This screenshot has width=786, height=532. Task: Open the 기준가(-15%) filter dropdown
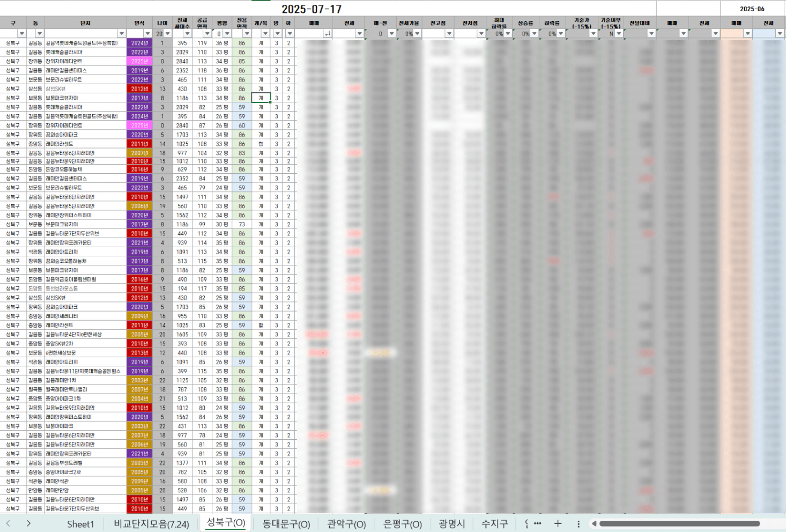(x=593, y=33)
